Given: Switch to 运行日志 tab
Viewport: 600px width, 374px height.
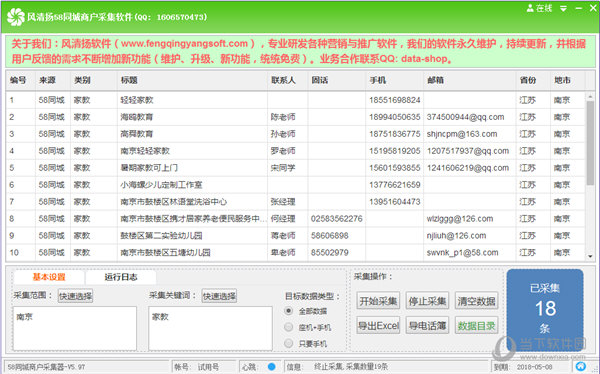Looking at the screenshot, I should coord(121,277).
